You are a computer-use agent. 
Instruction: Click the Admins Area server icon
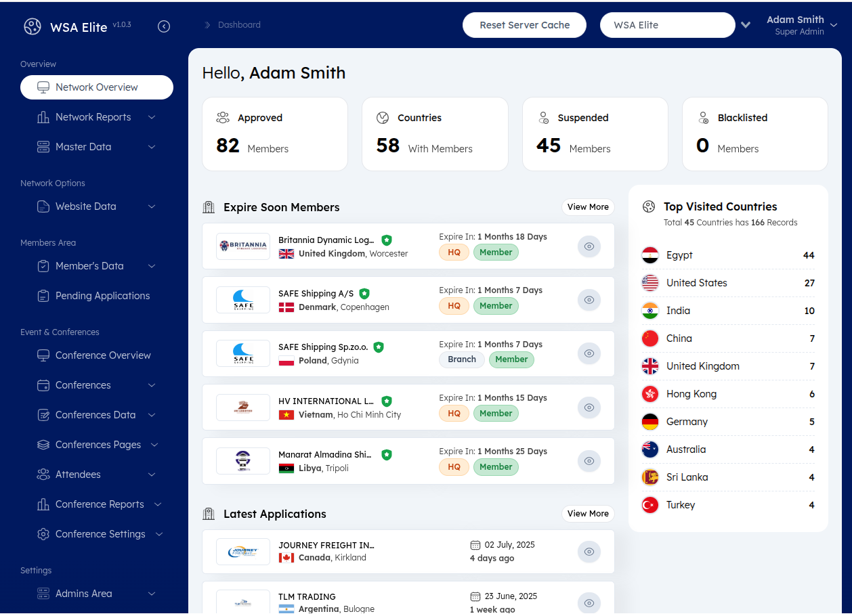(x=43, y=594)
